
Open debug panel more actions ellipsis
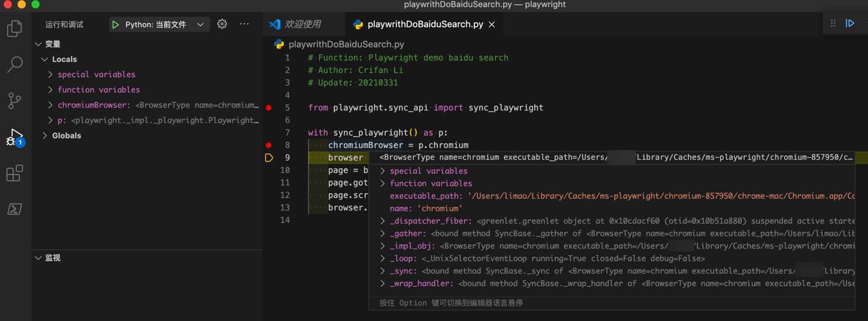(x=244, y=24)
